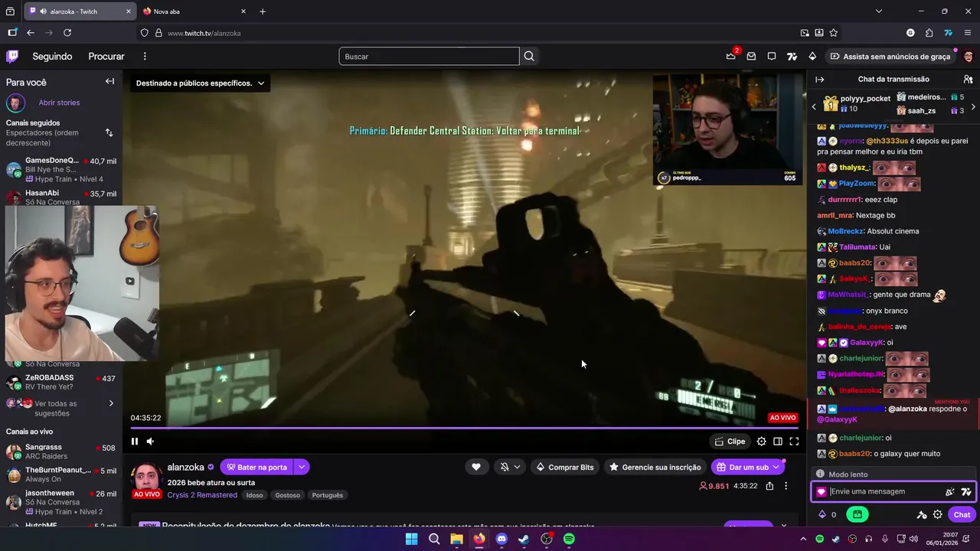Viewport: 980px width, 551px height.
Task: Open channel points green chest button
Action: pos(857,514)
